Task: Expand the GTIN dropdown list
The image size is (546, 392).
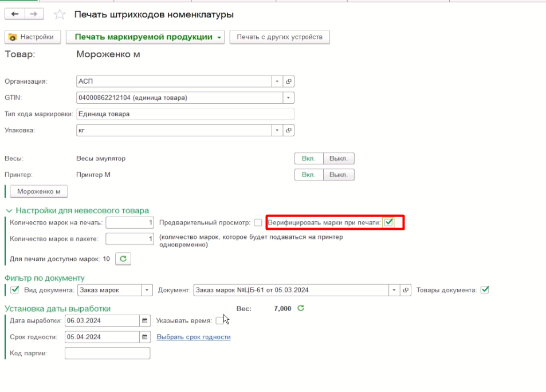Action: pos(288,97)
